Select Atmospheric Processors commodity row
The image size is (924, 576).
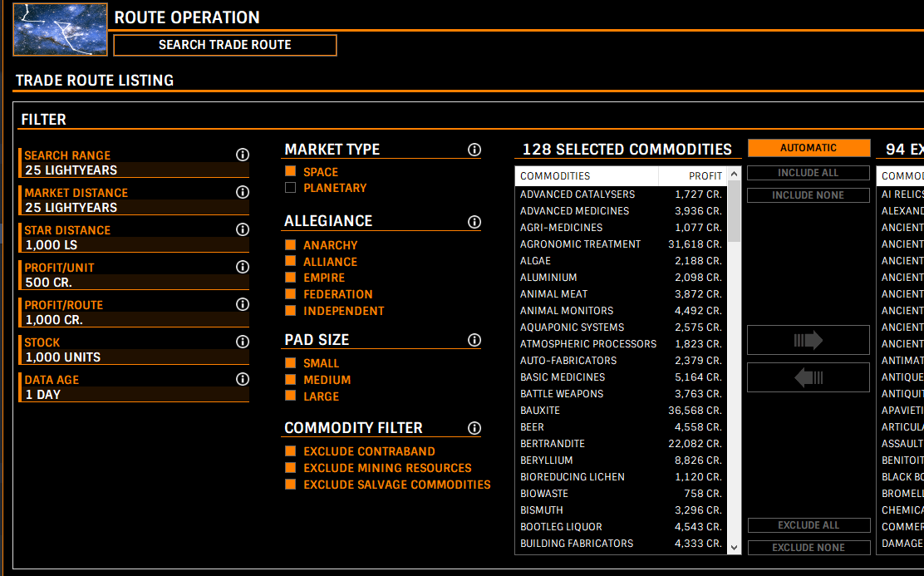tap(621, 344)
